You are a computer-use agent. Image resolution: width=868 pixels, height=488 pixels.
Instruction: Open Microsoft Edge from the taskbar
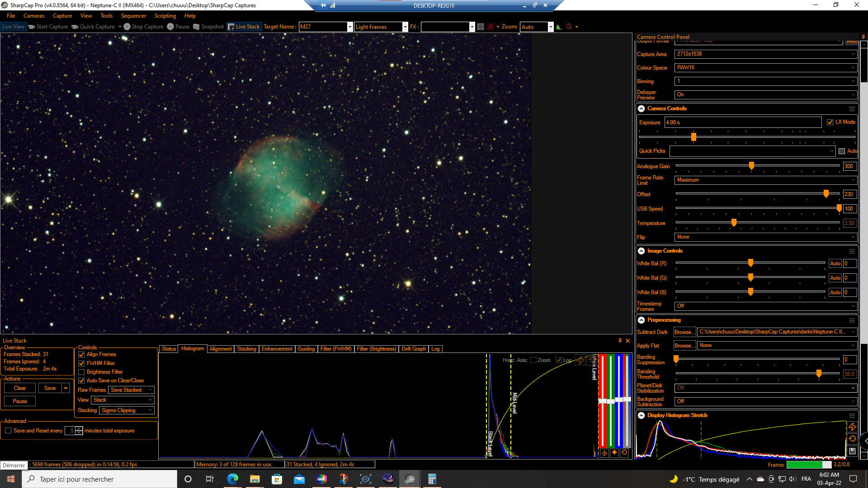[233, 479]
